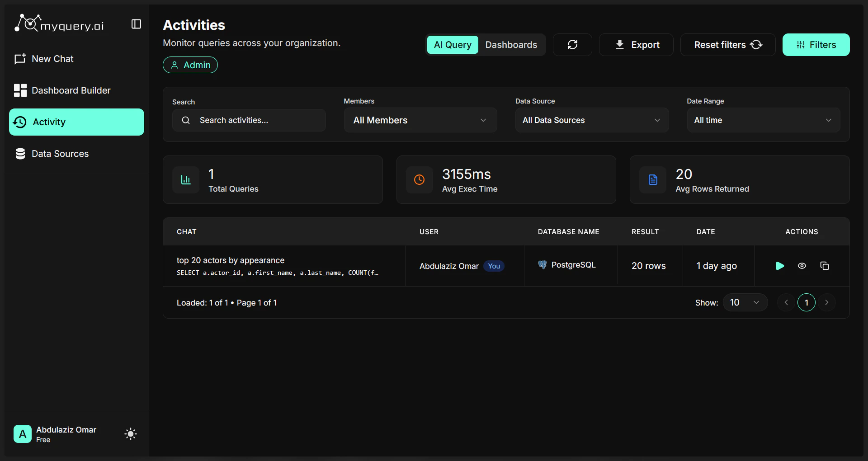
Task: View details of top 20 actors query
Action: pyautogui.click(x=802, y=266)
